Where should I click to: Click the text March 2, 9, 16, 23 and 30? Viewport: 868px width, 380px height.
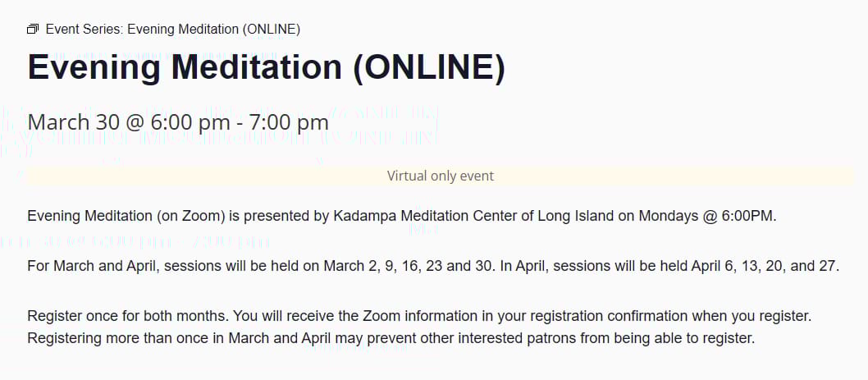tap(409, 266)
